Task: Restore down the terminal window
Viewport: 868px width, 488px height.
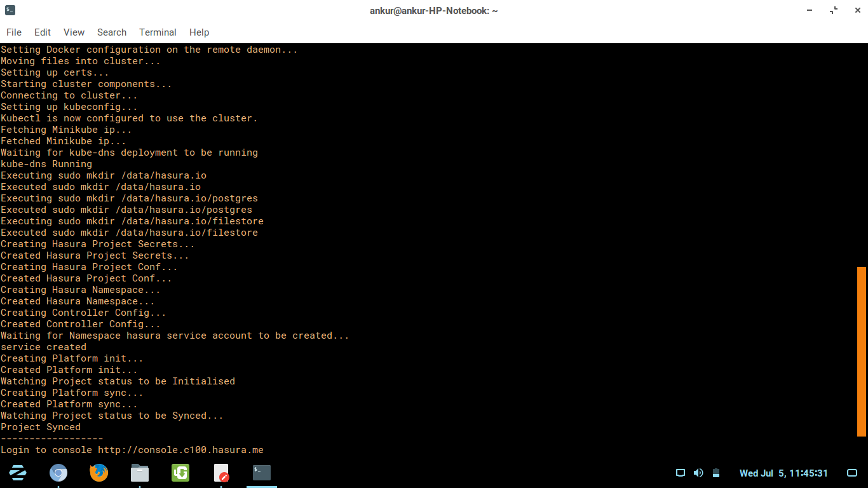Action: [x=833, y=10]
